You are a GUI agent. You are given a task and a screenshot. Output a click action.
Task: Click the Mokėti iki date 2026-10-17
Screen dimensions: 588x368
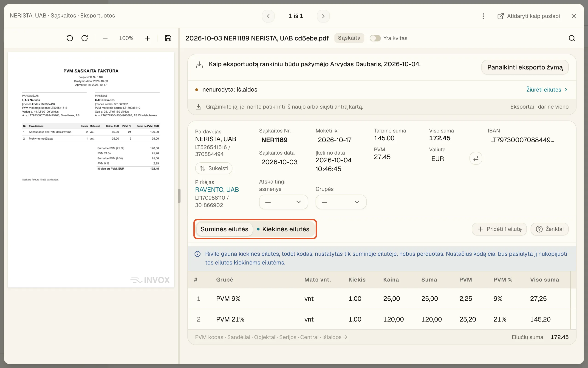[335, 140]
